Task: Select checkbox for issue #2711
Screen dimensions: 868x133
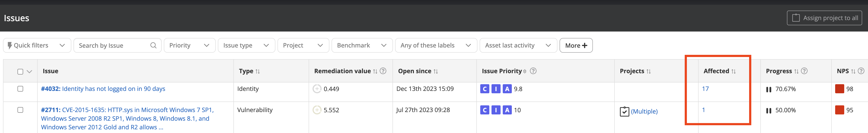Action: (x=20, y=110)
